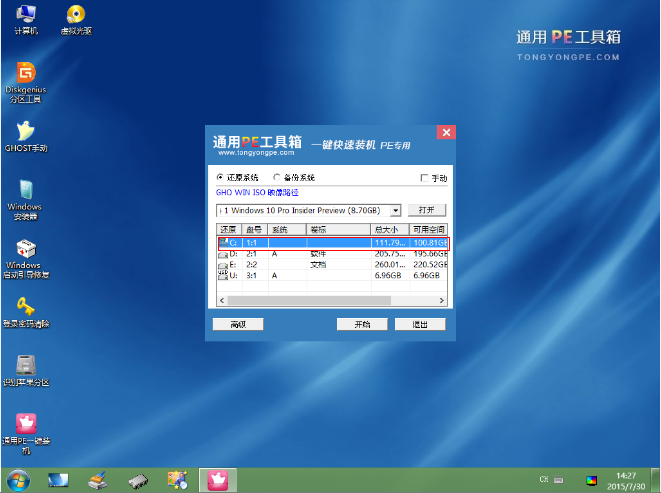Click the 高级 button
The width and height of the screenshot is (661, 493).
click(238, 324)
